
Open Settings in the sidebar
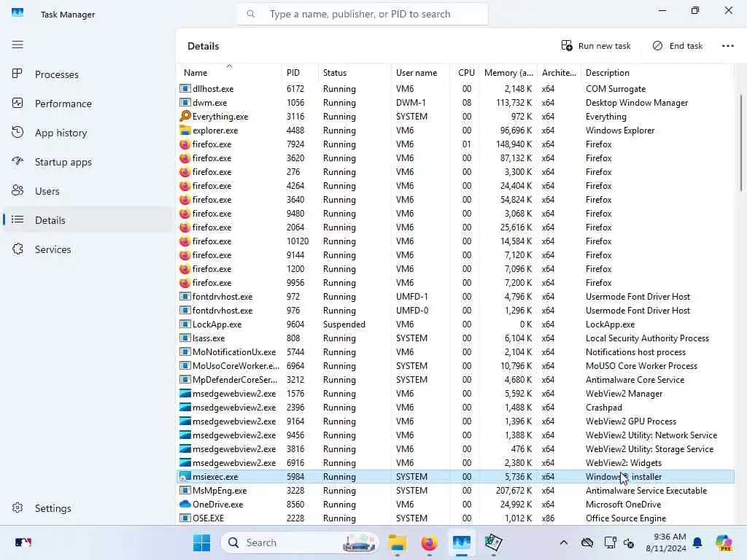(x=88, y=508)
